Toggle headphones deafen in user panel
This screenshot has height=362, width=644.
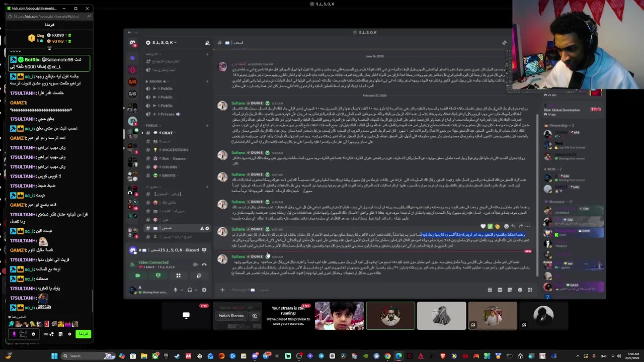point(189,290)
